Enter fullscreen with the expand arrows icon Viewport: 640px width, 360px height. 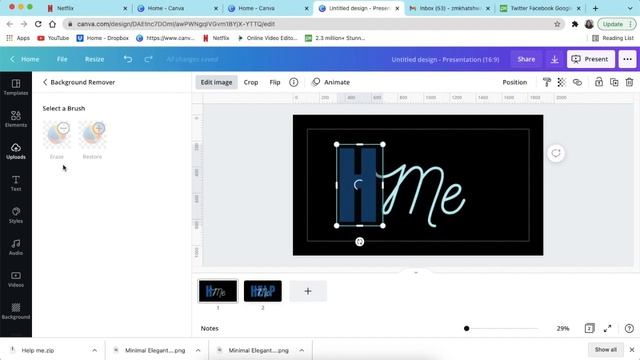[x=608, y=328]
